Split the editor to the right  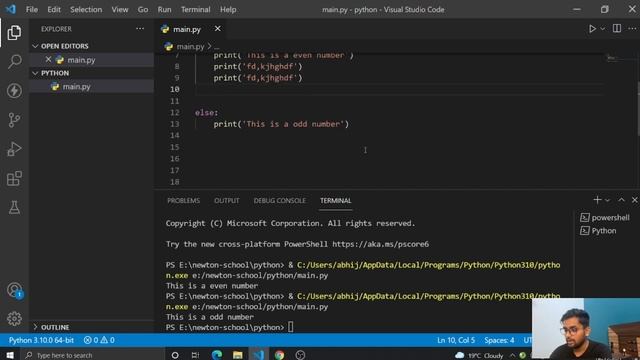tap(617, 29)
